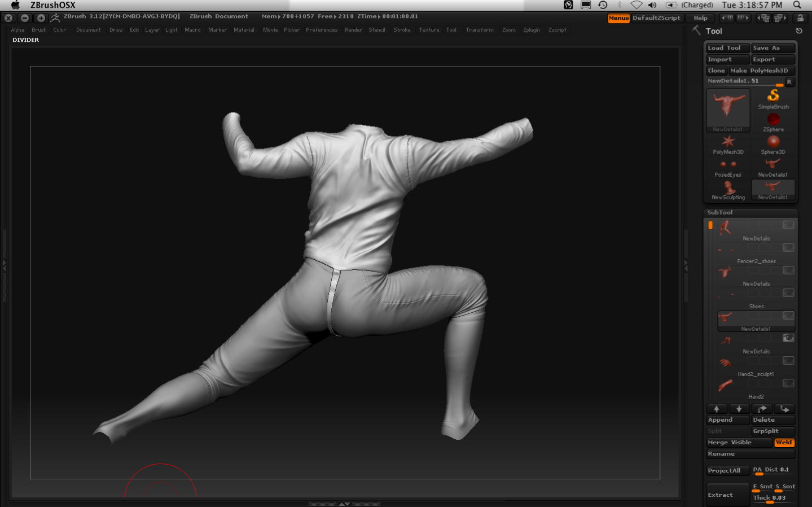812x507 pixels.
Task: Click the Extract button
Action: (x=728, y=495)
